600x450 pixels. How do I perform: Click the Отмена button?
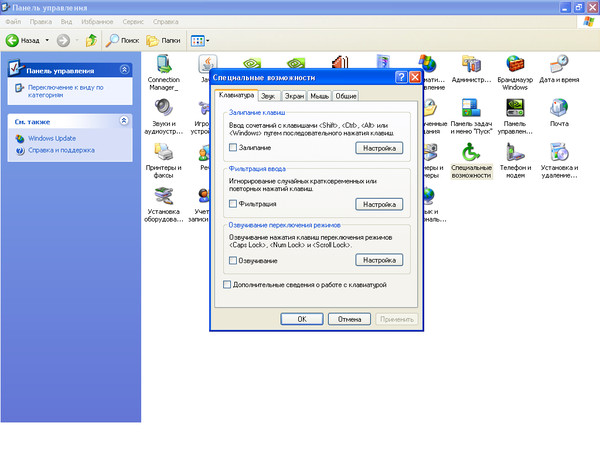pyautogui.click(x=349, y=319)
